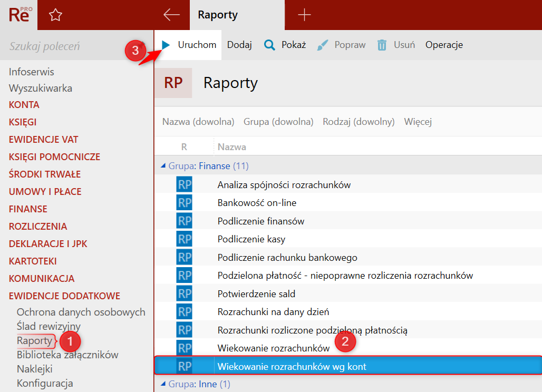Open Ślad rewizyjny in sidebar

pyautogui.click(x=49, y=326)
